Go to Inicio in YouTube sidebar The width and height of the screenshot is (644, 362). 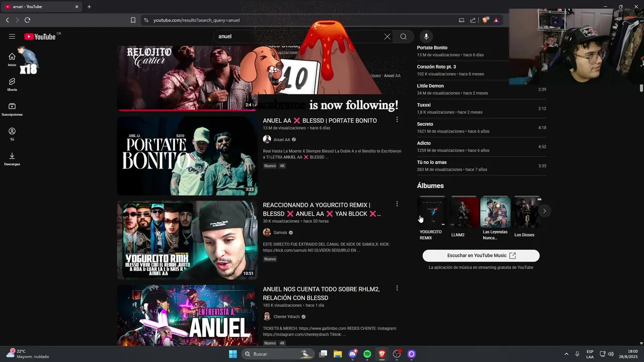click(x=12, y=59)
